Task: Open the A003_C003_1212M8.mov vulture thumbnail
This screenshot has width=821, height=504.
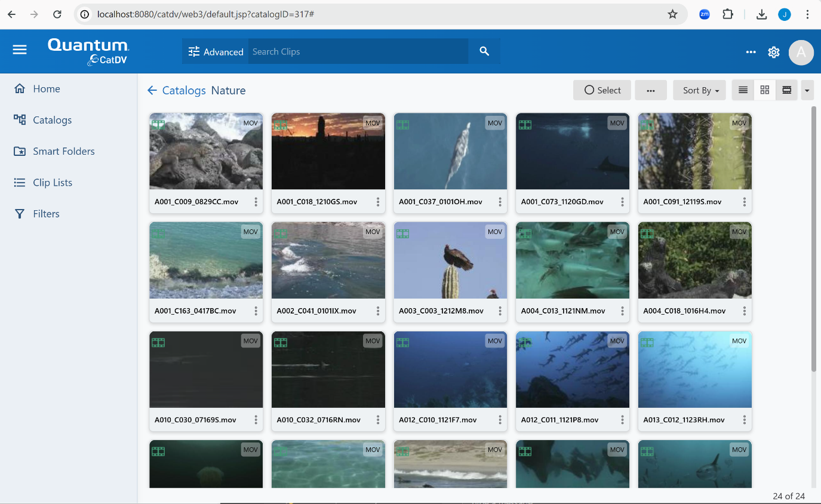Action: (x=450, y=260)
